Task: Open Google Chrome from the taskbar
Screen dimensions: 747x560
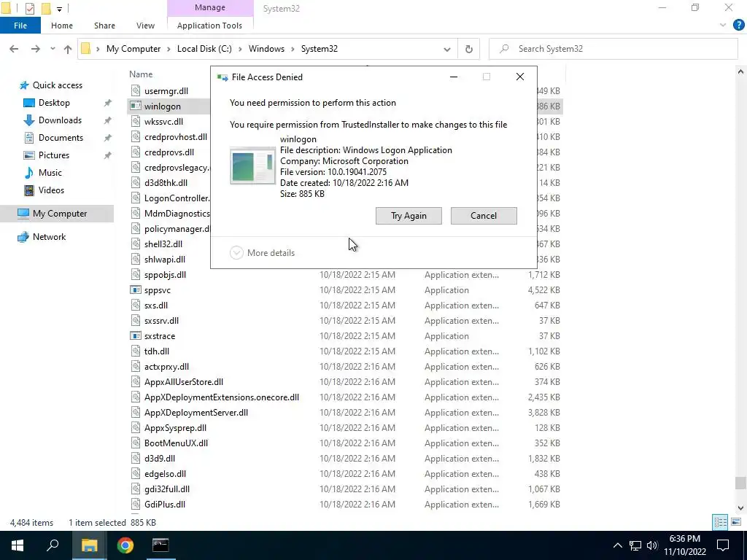Action: (125, 545)
